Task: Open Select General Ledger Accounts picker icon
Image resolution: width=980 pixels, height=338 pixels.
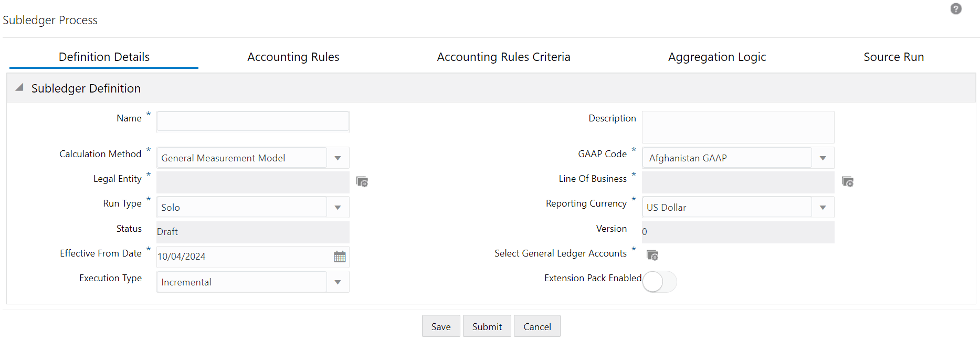Action: [x=652, y=255]
